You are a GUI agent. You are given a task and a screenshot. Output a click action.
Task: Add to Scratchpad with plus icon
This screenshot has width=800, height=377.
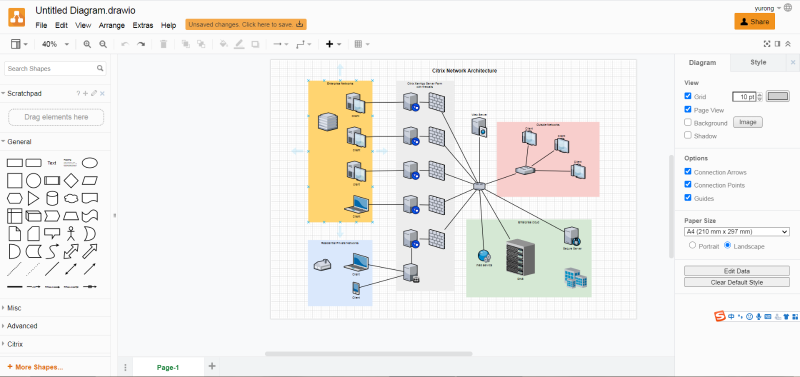click(x=86, y=93)
